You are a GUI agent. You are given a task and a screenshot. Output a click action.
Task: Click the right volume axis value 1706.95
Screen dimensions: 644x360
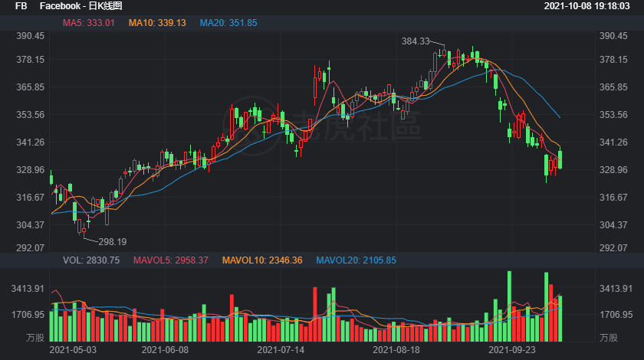(x=616, y=315)
